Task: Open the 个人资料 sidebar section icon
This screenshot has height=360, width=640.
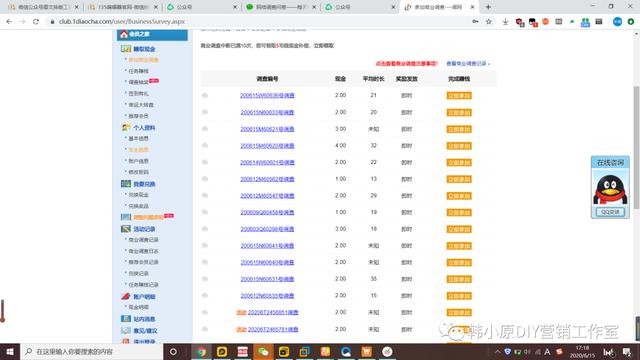Action: pyautogui.click(x=126, y=128)
